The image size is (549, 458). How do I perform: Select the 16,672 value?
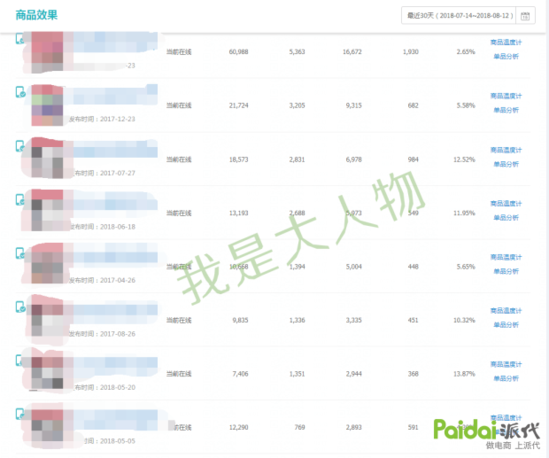click(352, 52)
